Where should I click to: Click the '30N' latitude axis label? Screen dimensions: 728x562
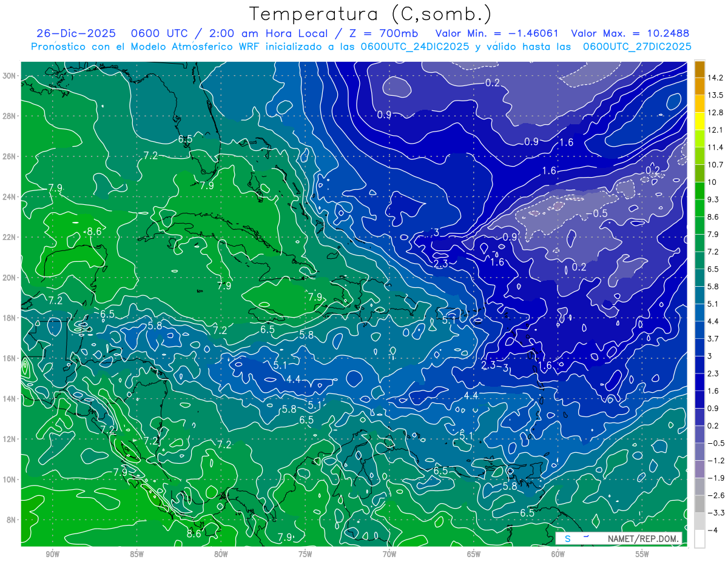coord(9,76)
